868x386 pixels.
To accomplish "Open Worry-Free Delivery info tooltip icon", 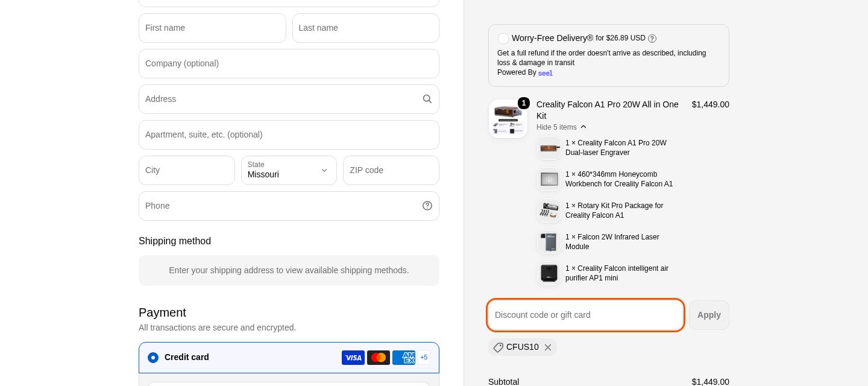I will pyautogui.click(x=652, y=39).
